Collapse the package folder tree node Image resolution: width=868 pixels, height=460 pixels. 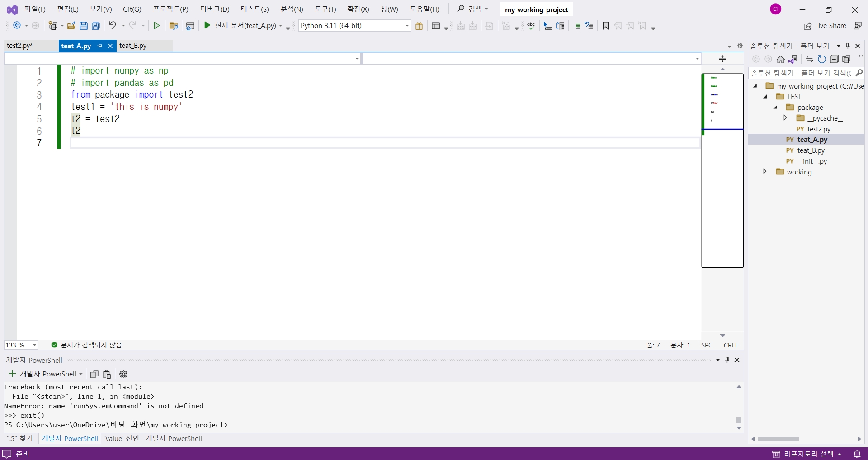click(x=775, y=107)
